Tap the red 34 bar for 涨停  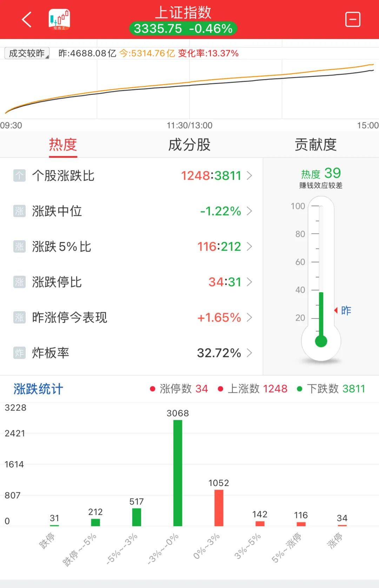(342, 525)
